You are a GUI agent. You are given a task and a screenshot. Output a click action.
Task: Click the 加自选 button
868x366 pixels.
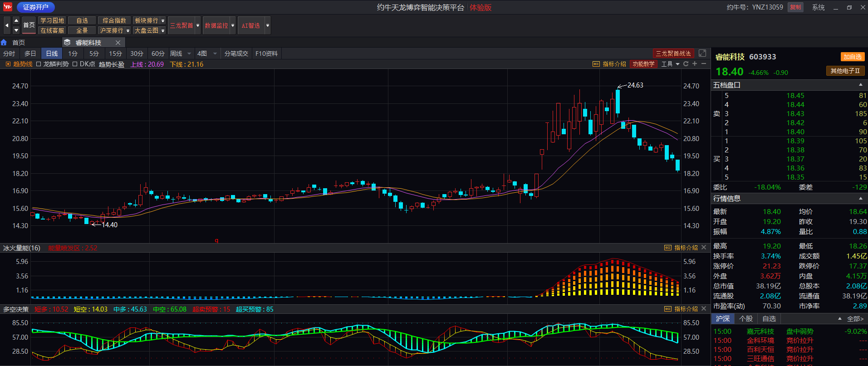point(852,57)
